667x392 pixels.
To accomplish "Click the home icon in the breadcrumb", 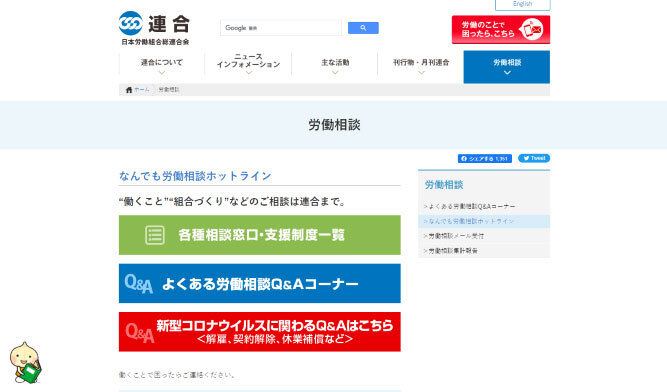I will 129,90.
